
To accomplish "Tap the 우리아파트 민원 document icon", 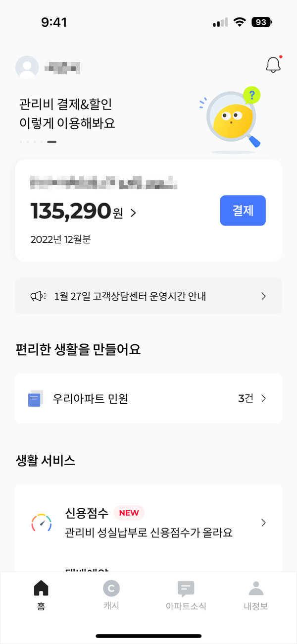I will pos(35,398).
